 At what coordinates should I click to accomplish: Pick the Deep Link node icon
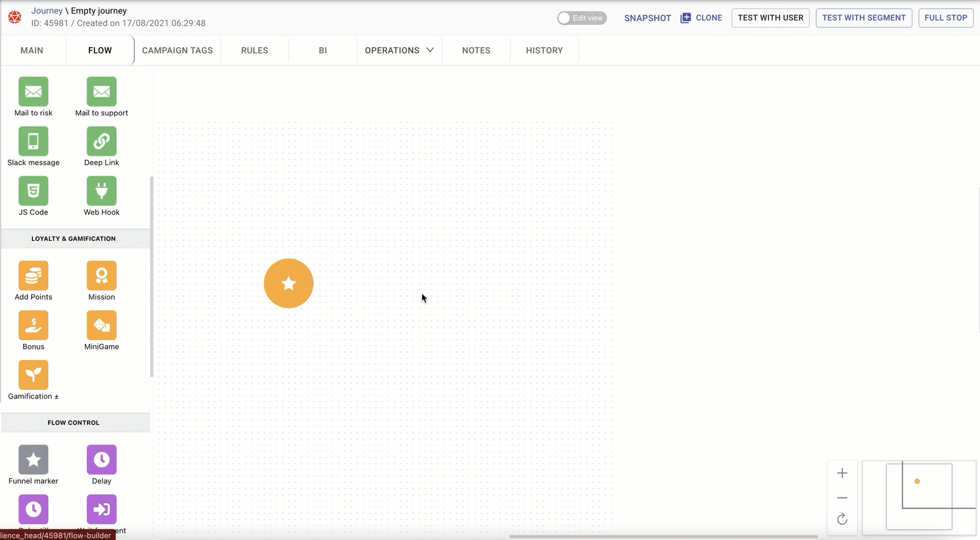point(102,142)
